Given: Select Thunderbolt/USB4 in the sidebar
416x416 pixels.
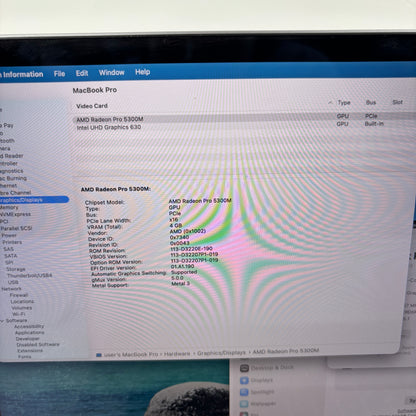Looking at the screenshot, I should coord(29,276).
